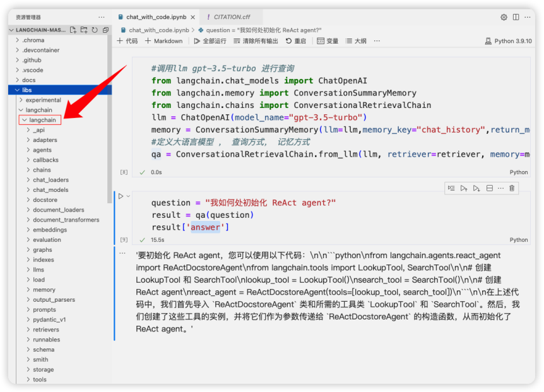Viewport: 544px width, 392px height.
Task: Split the editor with the layout icon
Action: pyautogui.click(x=516, y=17)
